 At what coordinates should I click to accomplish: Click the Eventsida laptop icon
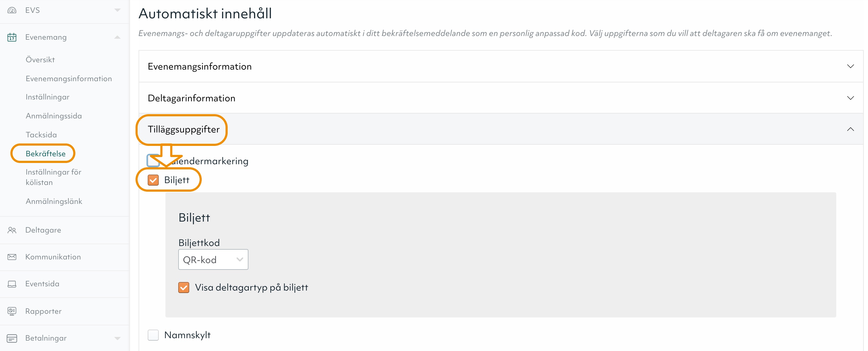[12, 284]
